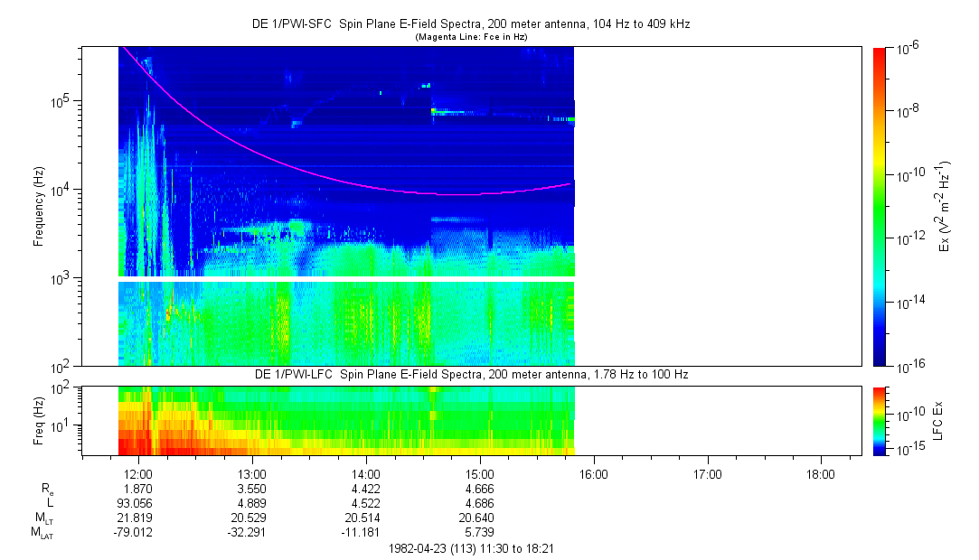The width and height of the screenshot is (979, 560).
Task: Click the 12:00 time tick label
Action: point(137,473)
